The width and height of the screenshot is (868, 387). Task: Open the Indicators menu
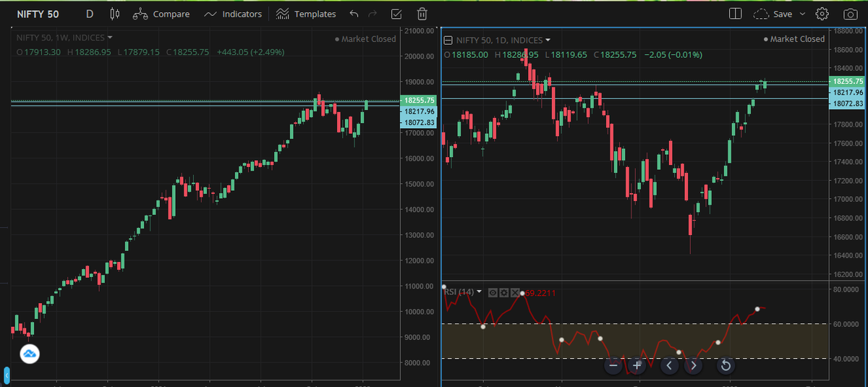(233, 14)
